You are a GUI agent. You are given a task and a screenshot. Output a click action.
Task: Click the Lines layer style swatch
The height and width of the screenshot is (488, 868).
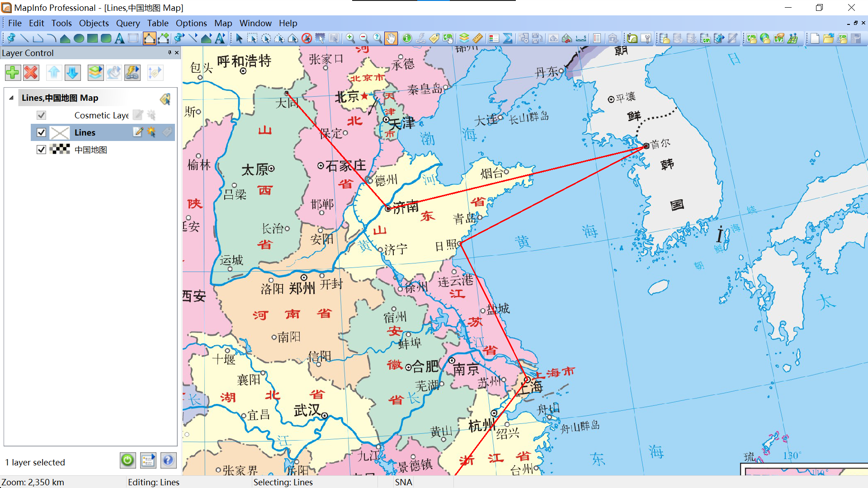(60, 132)
